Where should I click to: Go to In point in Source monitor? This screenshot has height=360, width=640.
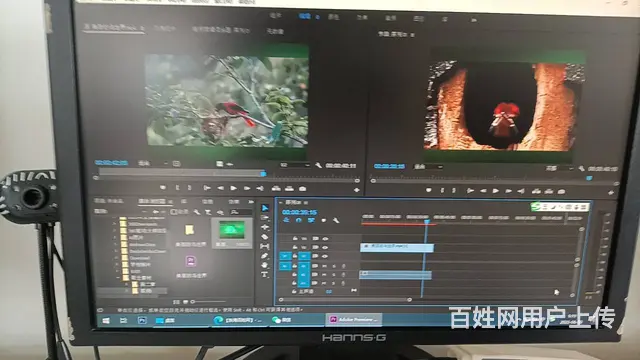coord(207,188)
